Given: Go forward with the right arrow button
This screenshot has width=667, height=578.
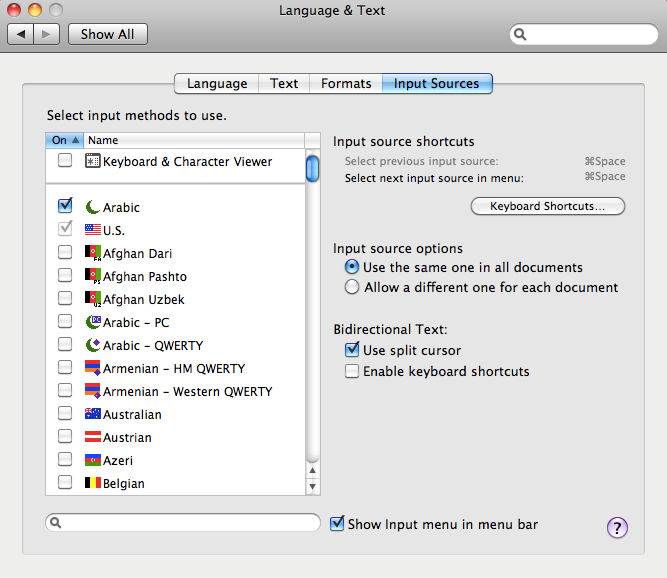Looking at the screenshot, I should (x=46, y=34).
